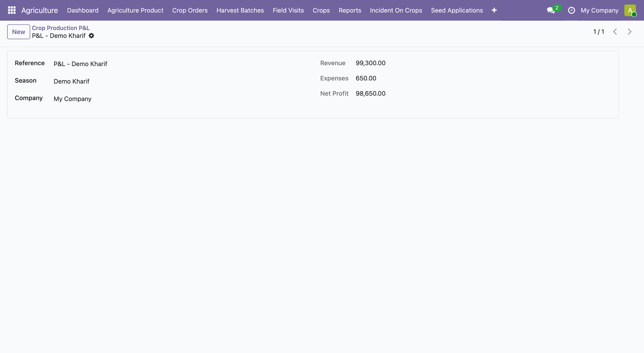The width and height of the screenshot is (644, 353).
Task: Click the Season field label
Action: [x=25, y=81]
